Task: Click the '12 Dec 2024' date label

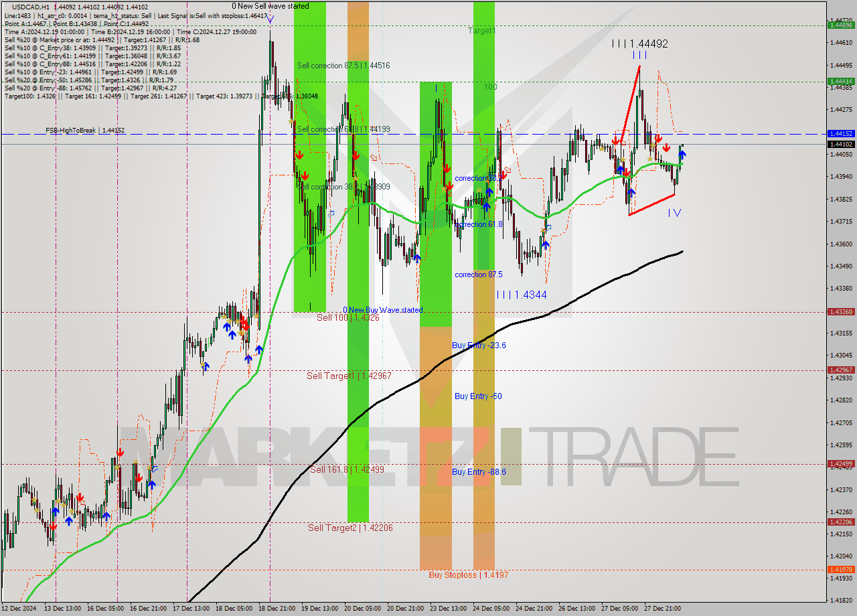Action: tap(19, 608)
